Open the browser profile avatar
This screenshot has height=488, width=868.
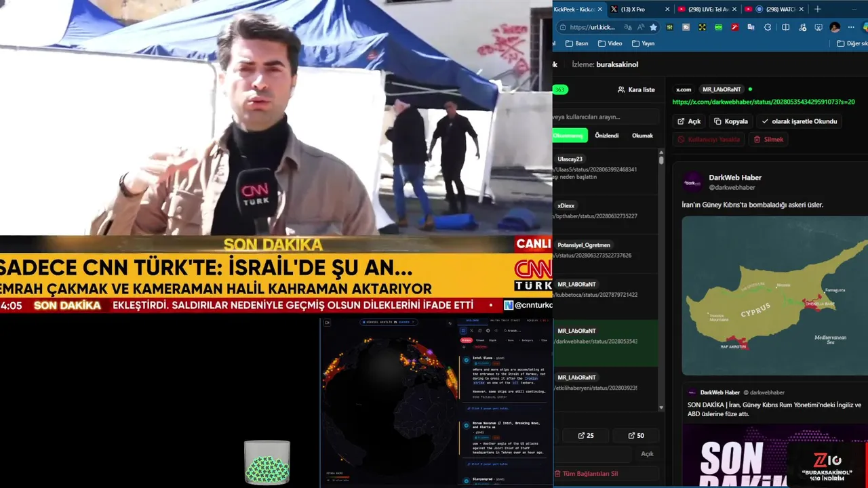click(x=835, y=27)
